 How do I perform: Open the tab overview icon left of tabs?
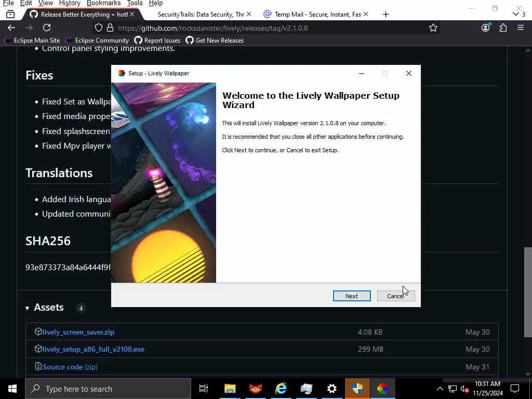10,14
